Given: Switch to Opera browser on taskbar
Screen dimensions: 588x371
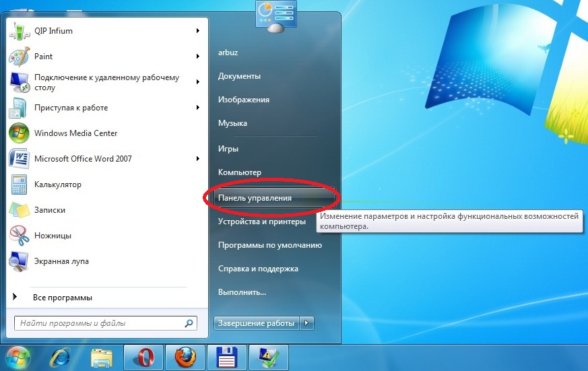Looking at the screenshot, I should (143, 358).
